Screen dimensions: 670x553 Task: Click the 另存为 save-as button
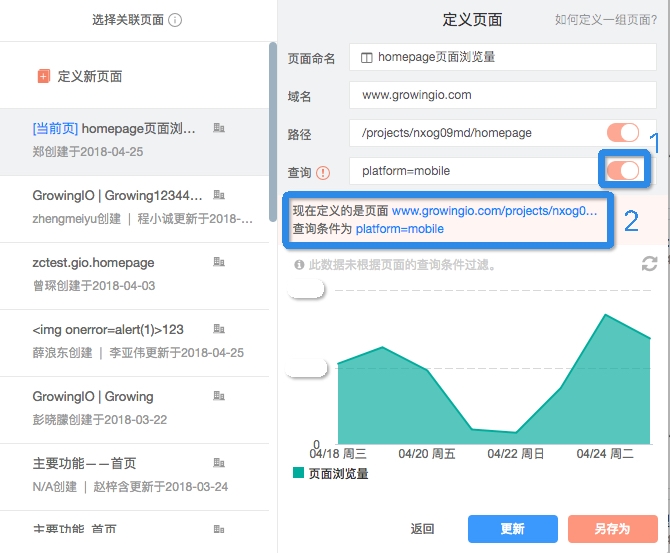tap(612, 529)
